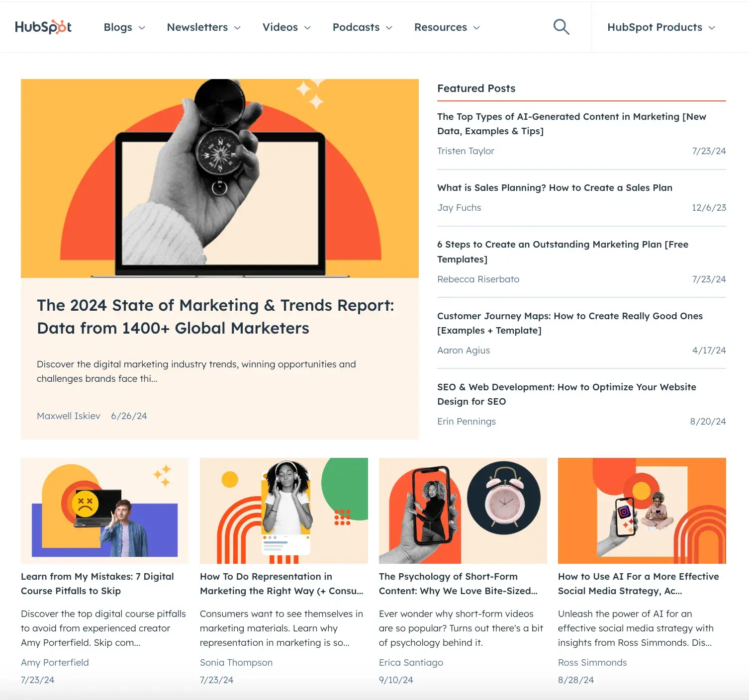Open the 2024 State of Marketing report article
The height and width of the screenshot is (700, 749).
pos(215,317)
